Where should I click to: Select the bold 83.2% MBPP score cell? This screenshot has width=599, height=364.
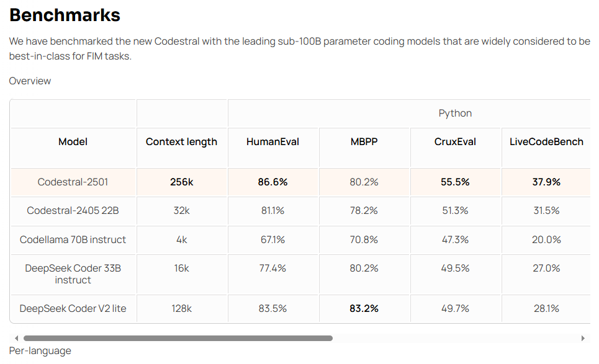364,309
